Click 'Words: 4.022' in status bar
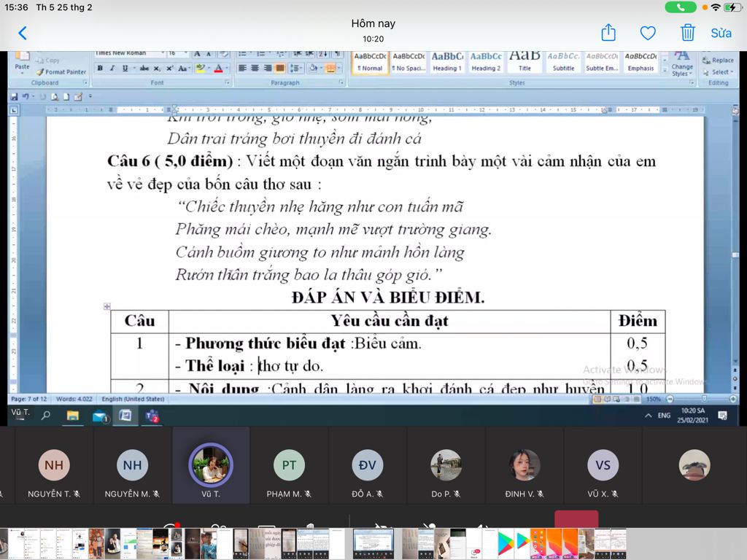Viewport: 747px width, 560px height. 74,399
